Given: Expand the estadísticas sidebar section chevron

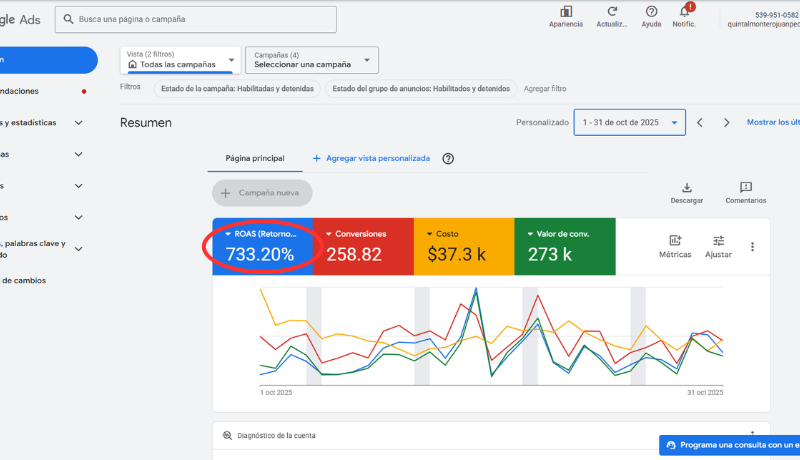Looking at the screenshot, I should (x=79, y=123).
